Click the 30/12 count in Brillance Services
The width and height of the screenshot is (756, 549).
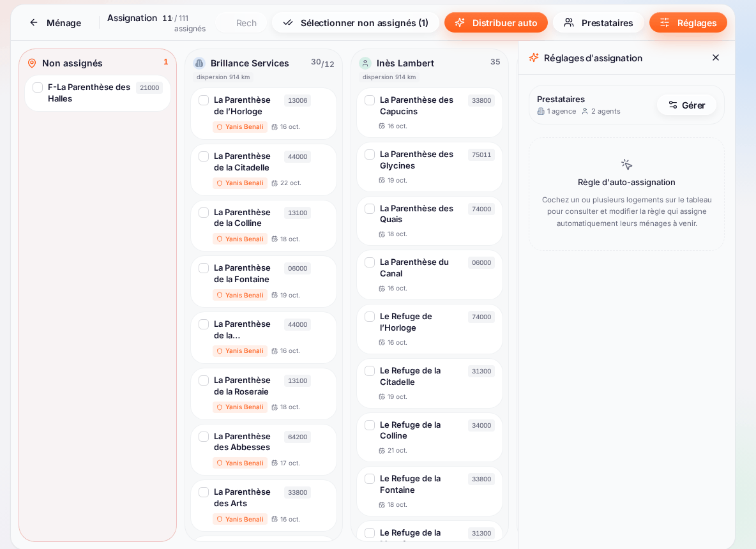[x=322, y=63]
